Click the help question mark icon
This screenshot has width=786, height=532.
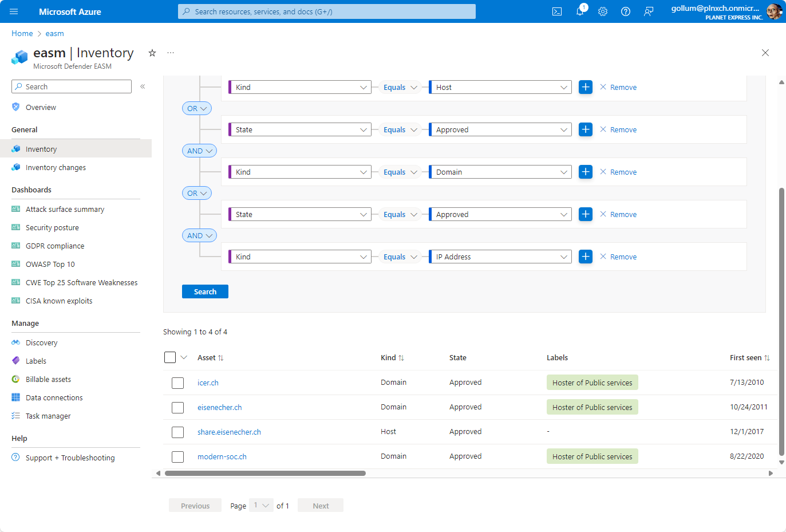click(x=626, y=11)
